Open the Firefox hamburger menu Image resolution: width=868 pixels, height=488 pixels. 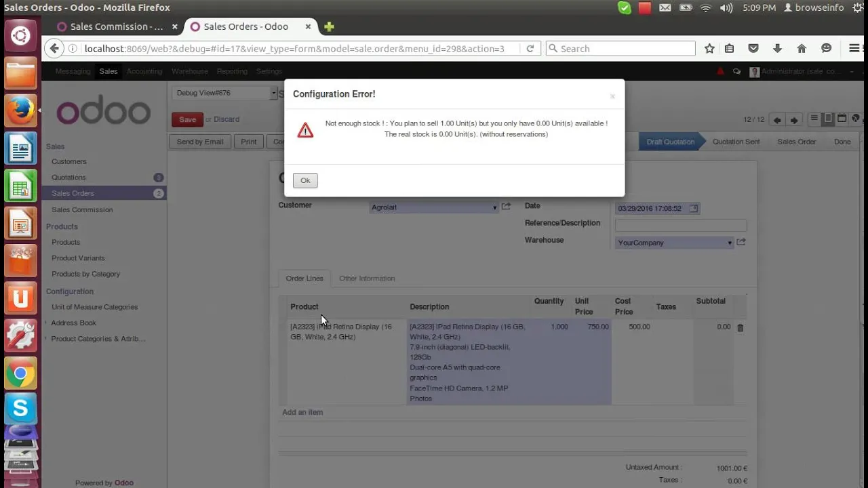854,48
